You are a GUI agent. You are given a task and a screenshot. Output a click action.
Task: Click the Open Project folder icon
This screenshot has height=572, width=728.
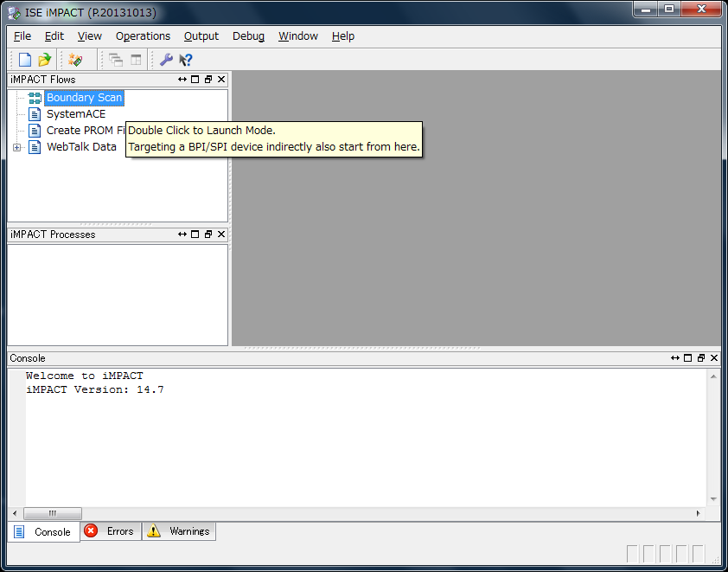tap(44, 60)
